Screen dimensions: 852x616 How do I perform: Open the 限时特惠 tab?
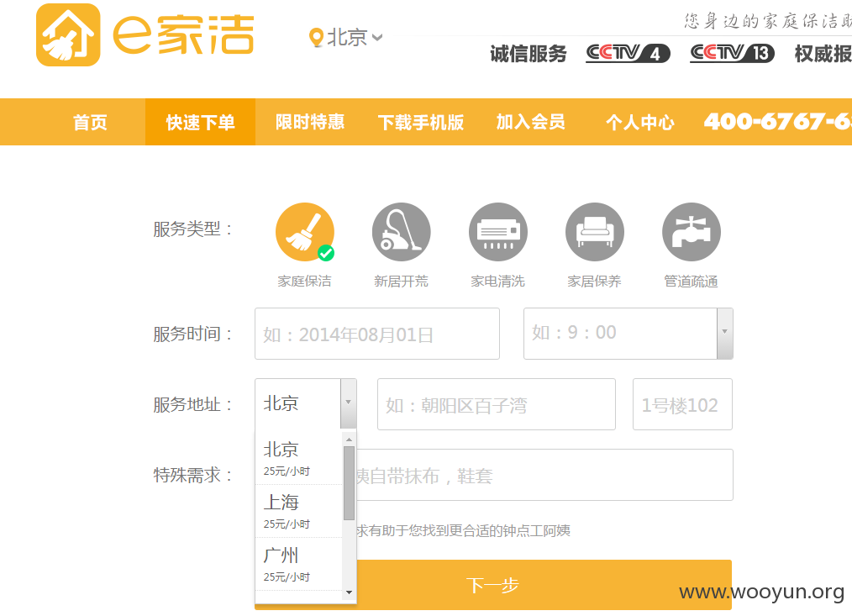(310, 123)
